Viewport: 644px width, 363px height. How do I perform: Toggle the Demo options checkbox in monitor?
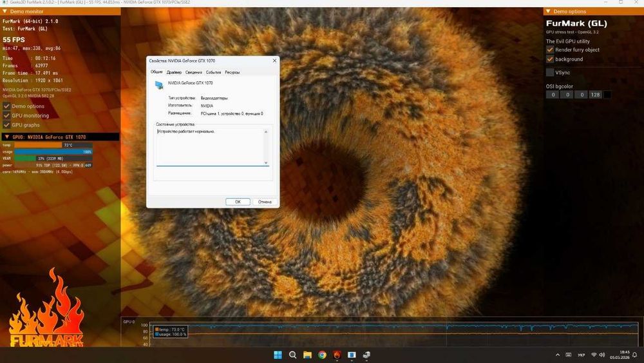click(6, 106)
